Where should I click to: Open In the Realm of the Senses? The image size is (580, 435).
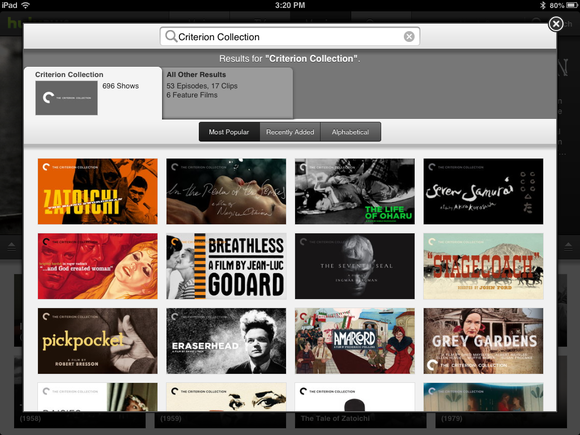(x=226, y=192)
